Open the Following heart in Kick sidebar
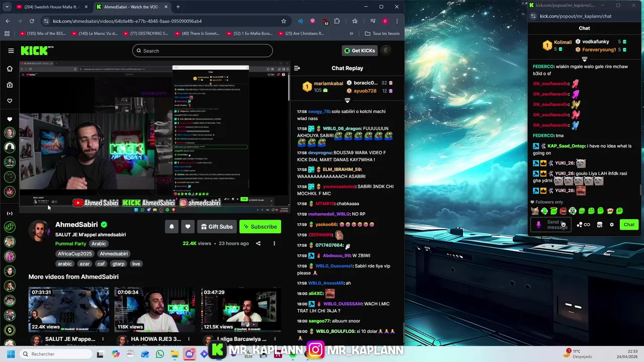 click(x=10, y=101)
